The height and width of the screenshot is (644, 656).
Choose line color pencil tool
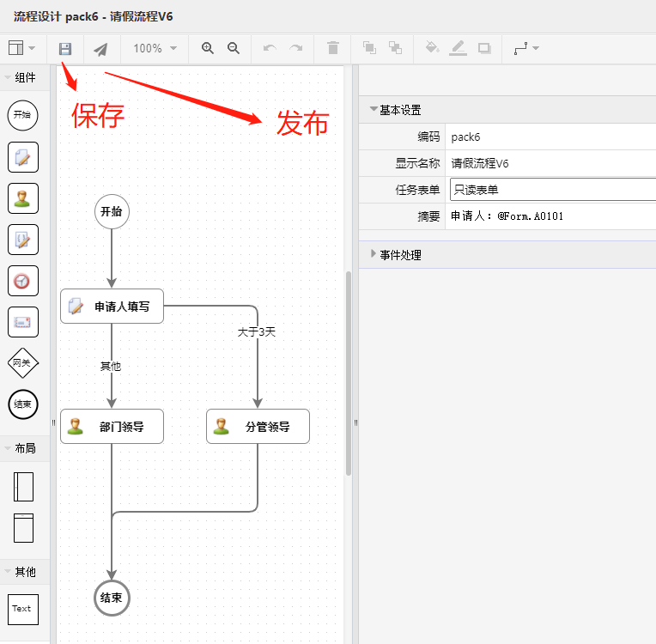(x=459, y=48)
